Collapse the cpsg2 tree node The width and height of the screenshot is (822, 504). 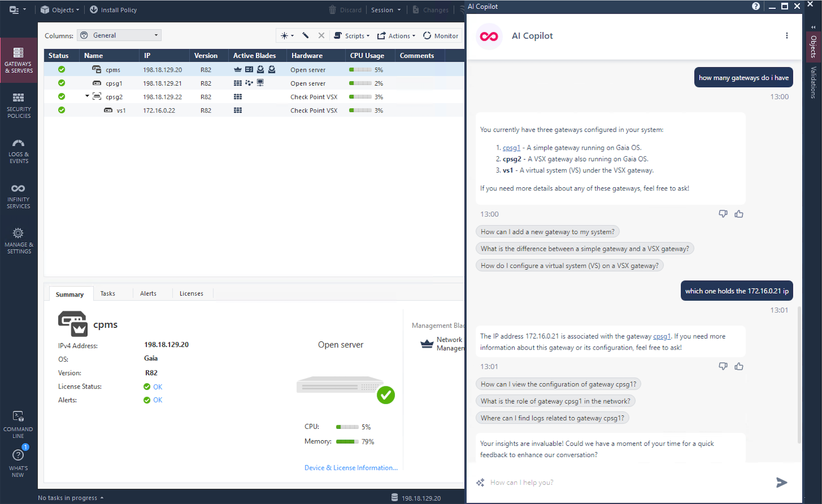click(87, 96)
